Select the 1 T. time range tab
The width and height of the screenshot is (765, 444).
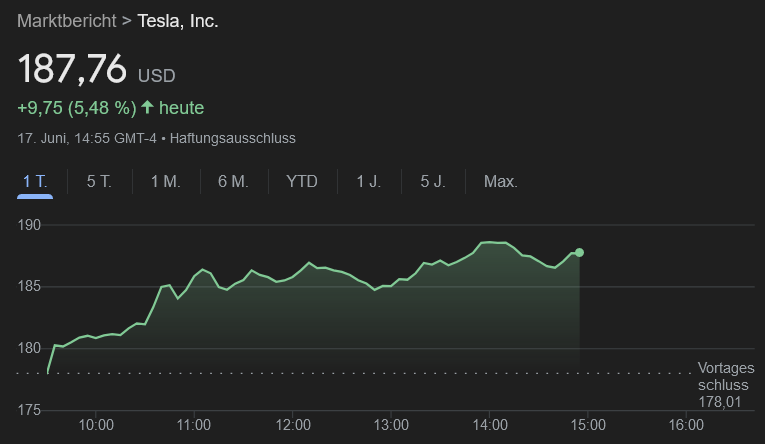pyautogui.click(x=35, y=182)
